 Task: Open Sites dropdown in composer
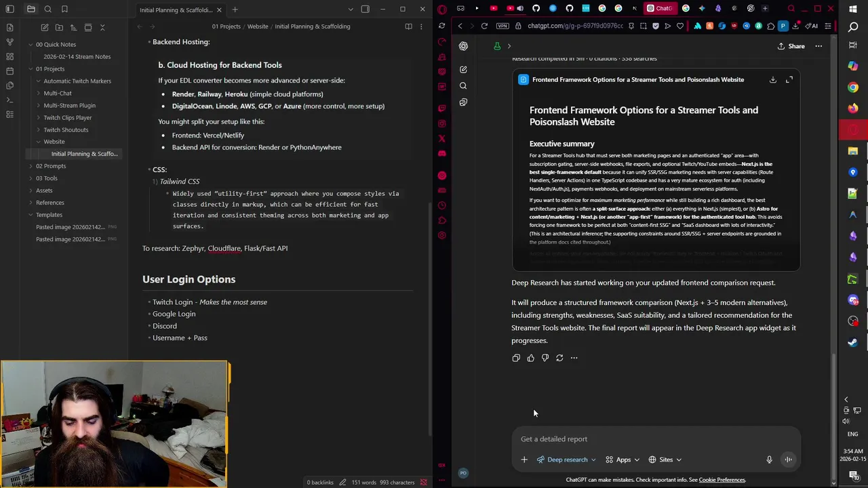click(x=665, y=460)
